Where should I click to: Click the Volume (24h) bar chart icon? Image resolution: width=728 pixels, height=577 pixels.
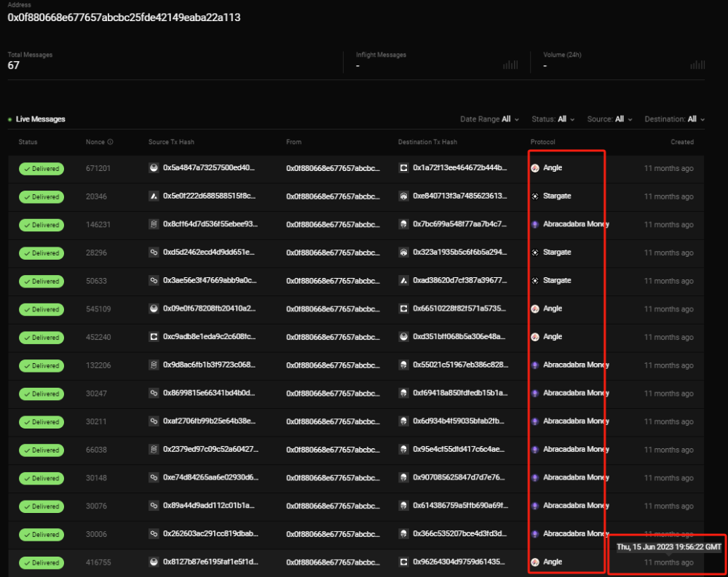[697, 65]
